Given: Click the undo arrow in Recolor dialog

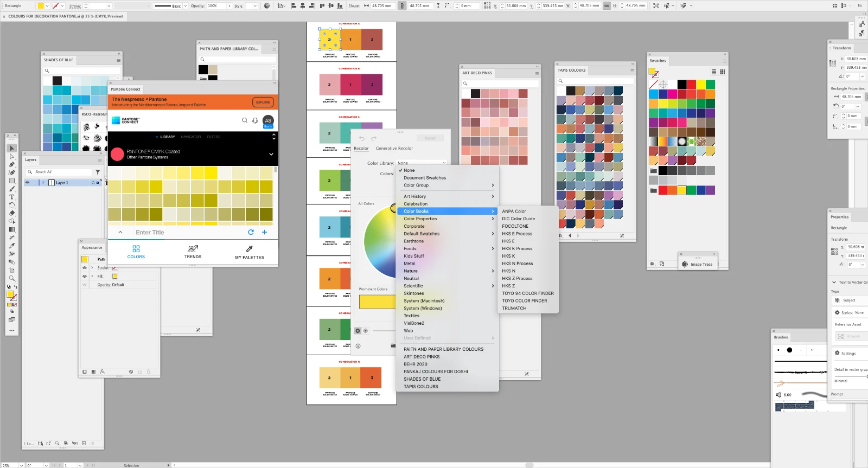Looking at the screenshot, I should click(362, 138).
